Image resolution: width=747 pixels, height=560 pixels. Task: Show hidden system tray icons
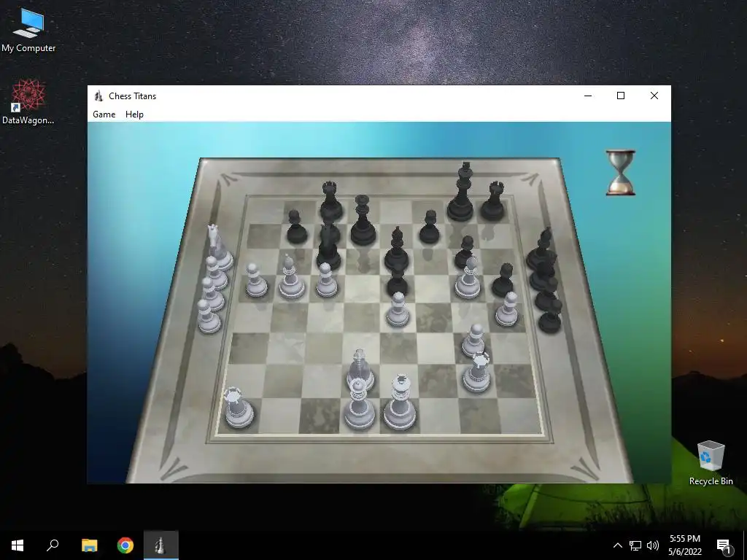point(617,545)
